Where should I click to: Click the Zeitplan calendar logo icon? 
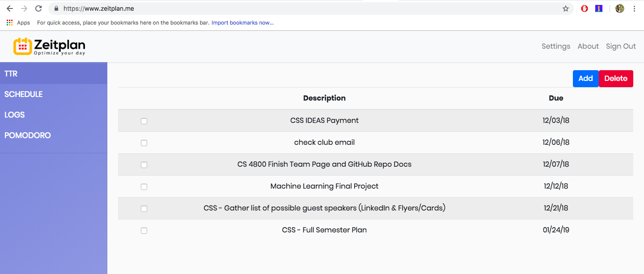pos(23,46)
